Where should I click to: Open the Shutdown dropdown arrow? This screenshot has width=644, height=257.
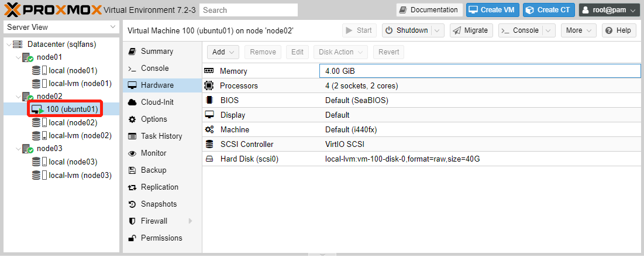(438, 30)
